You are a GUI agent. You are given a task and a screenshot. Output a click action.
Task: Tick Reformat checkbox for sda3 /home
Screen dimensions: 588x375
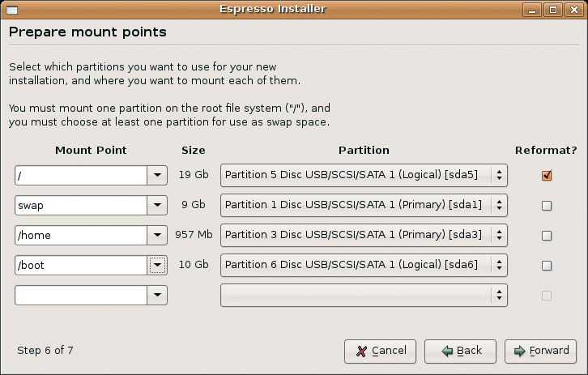[547, 236]
